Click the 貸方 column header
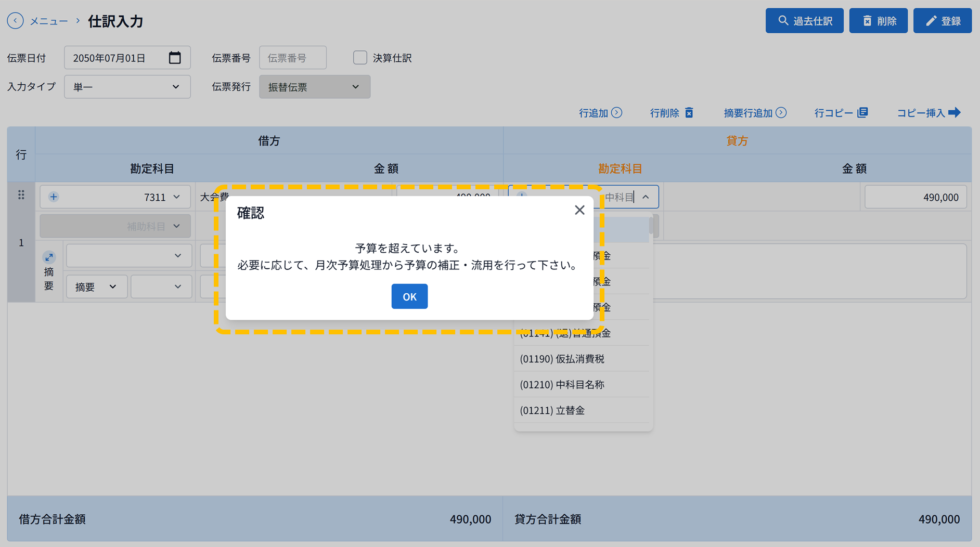Image resolution: width=980 pixels, height=547 pixels. [737, 140]
